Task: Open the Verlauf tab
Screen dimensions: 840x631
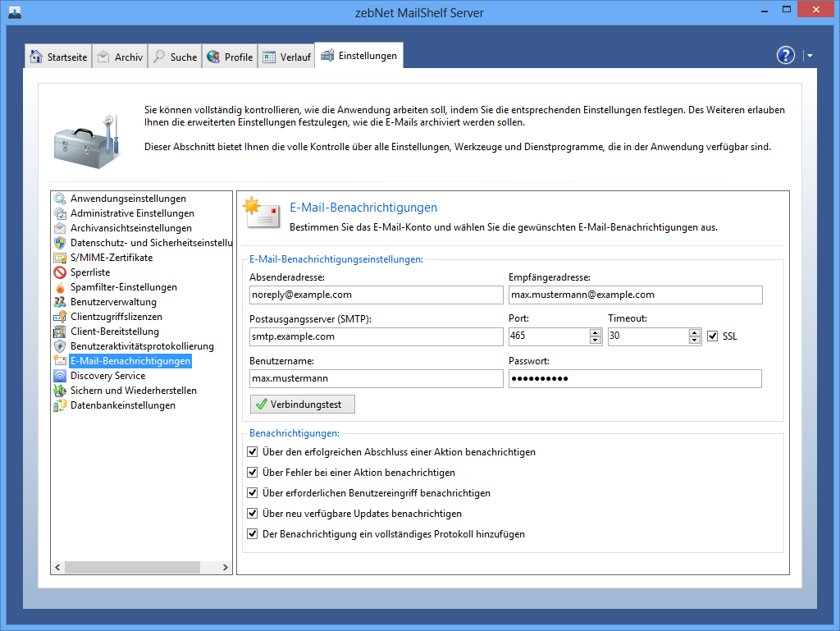Action: point(286,57)
